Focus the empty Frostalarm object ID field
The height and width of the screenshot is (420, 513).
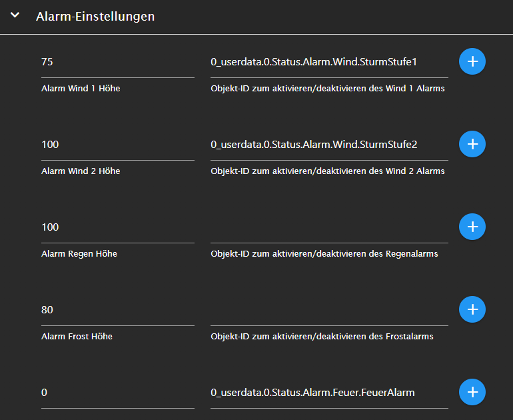pyautogui.click(x=329, y=310)
